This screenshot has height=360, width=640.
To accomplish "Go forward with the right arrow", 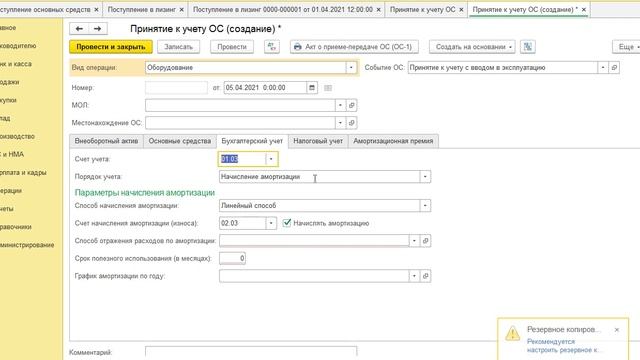I will click(98, 29).
